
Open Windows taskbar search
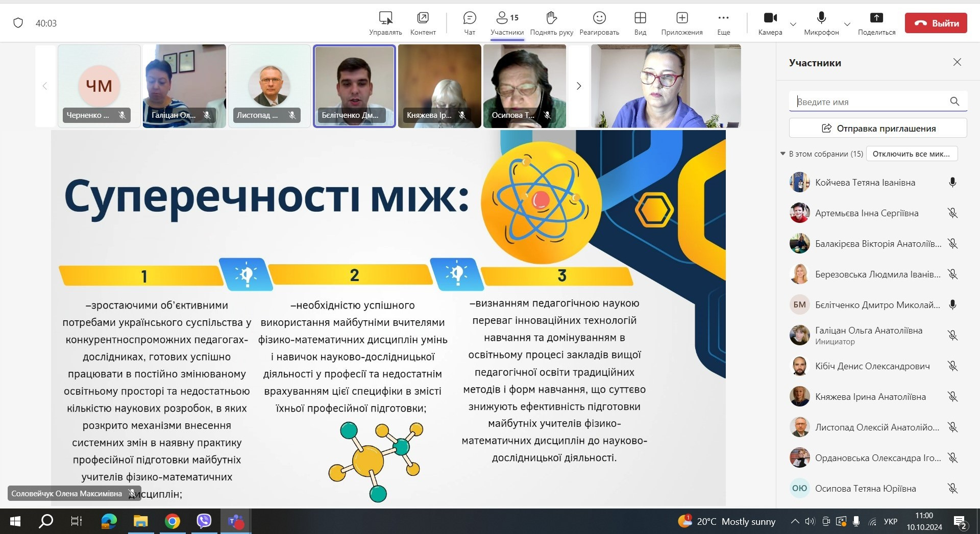pyautogui.click(x=46, y=521)
